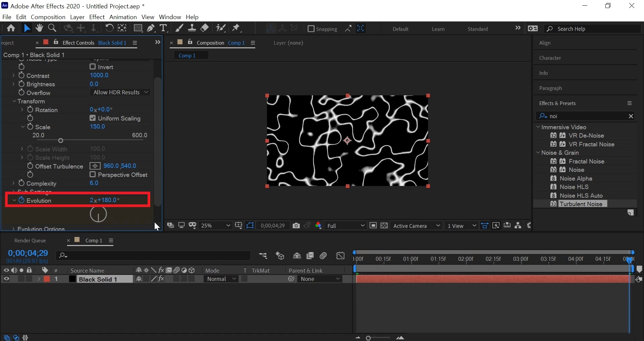Click the Scale slider handle
Screen dimensions: 644x341
pyautogui.click(x=61, y=141)
